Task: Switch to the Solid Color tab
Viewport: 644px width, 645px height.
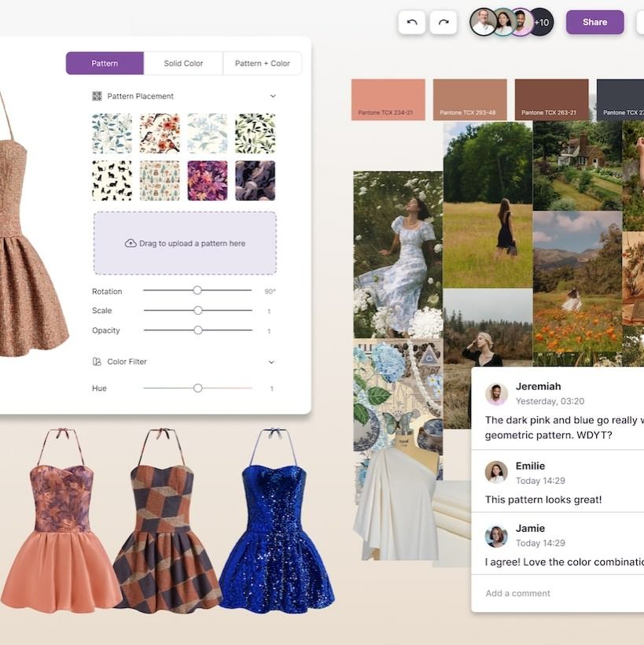Action: point(183,64)
